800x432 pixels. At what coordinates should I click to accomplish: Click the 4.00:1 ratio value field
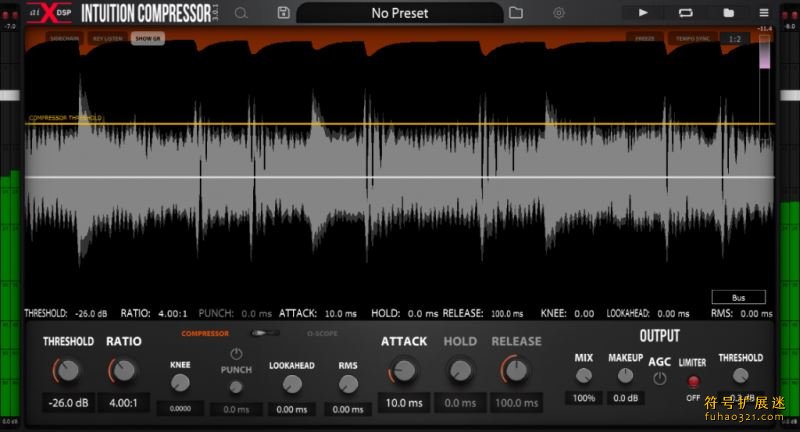[123, 403]
